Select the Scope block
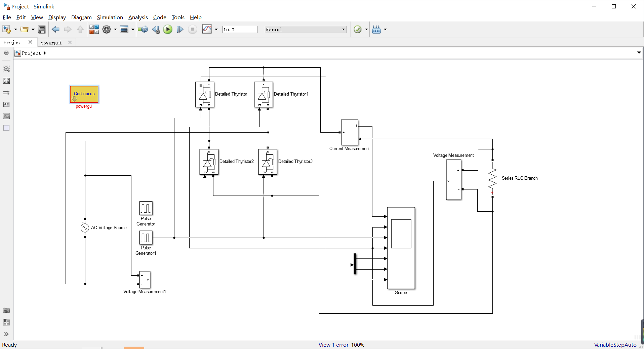 pos(401,248)
